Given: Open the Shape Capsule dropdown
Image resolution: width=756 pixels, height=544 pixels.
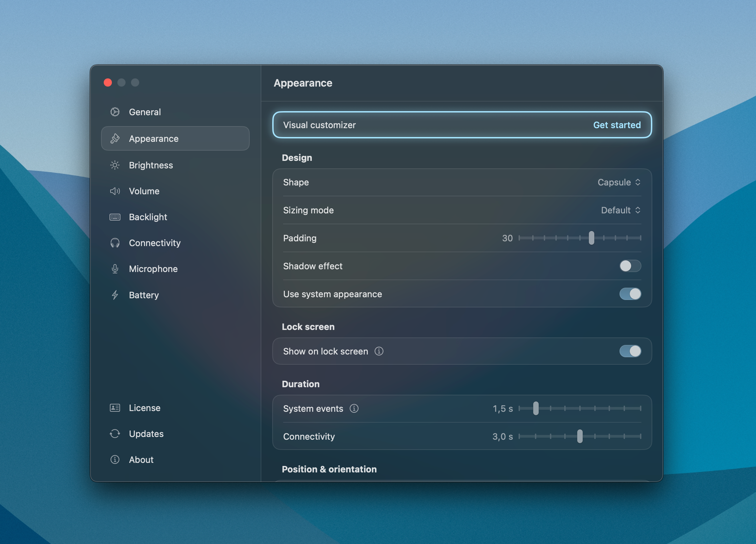Looking at the screenshot, I should point(619,182).
